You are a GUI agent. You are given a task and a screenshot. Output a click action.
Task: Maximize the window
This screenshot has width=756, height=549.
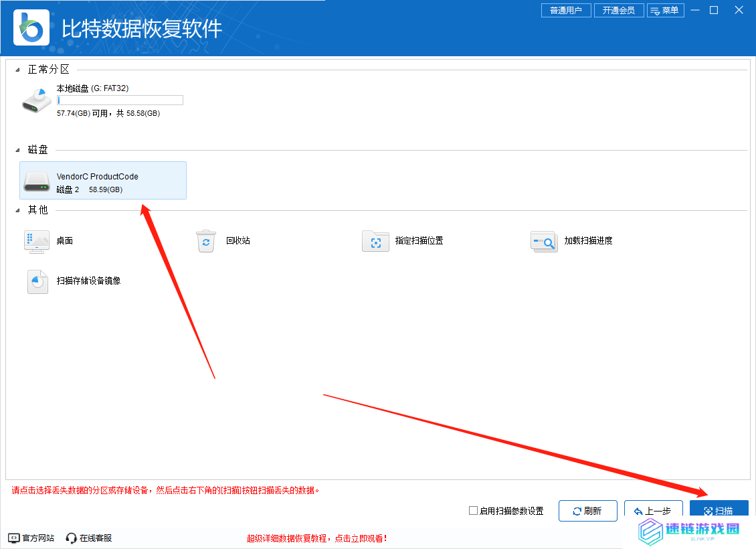tap(714, 10)
